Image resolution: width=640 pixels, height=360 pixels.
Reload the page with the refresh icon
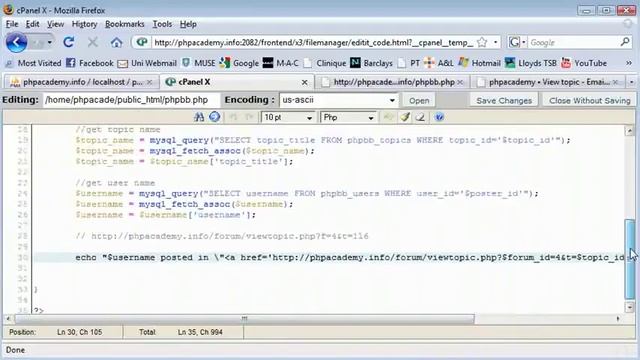click(x=69, y=42)
